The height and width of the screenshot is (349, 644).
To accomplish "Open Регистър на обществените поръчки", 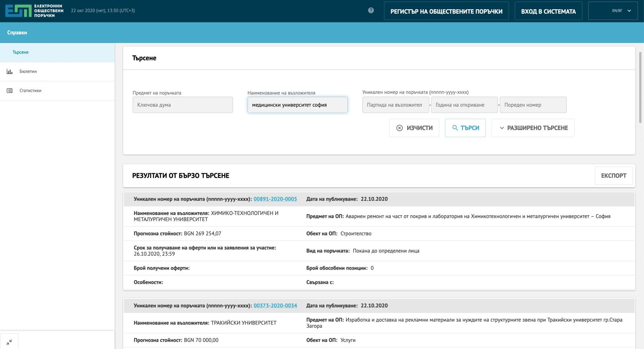I will coord(446,11).
